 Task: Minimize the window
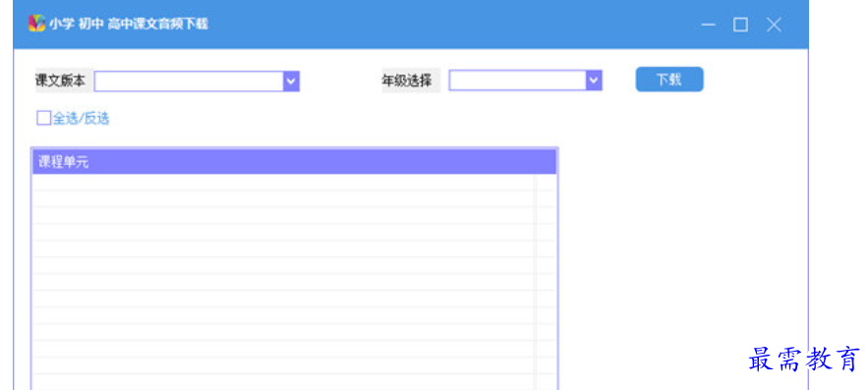coord(708,25)
